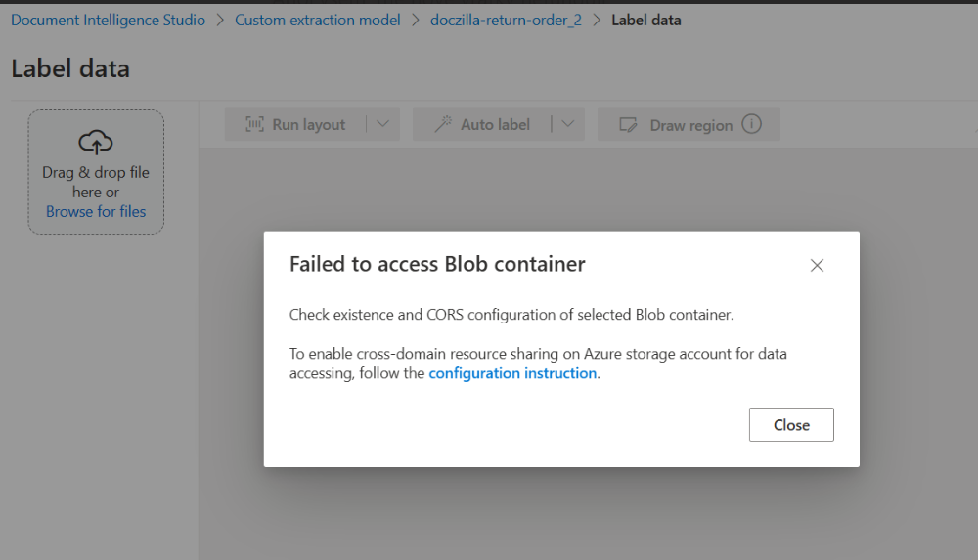Click the Draw region pencil icon
Screen dimensions: 978x560
click(x=628, y=125)
